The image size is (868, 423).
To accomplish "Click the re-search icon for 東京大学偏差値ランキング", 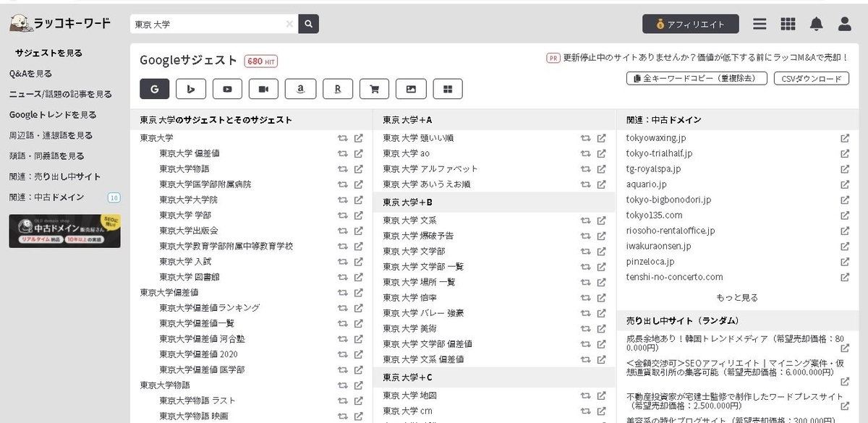I will pyautogui.click(x=342, y=307).
